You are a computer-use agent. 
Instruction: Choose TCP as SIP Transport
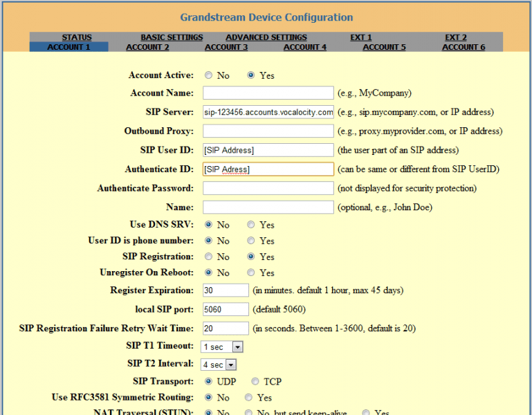coord(255,381)
